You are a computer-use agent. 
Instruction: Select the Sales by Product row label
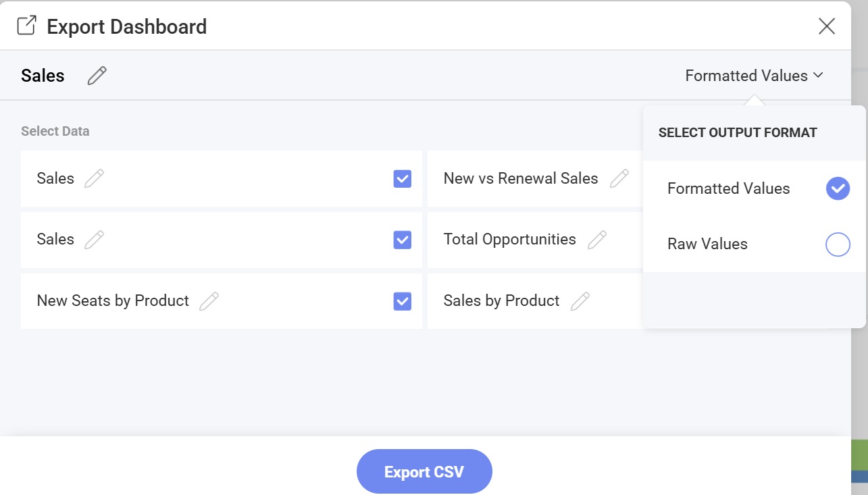501,301
